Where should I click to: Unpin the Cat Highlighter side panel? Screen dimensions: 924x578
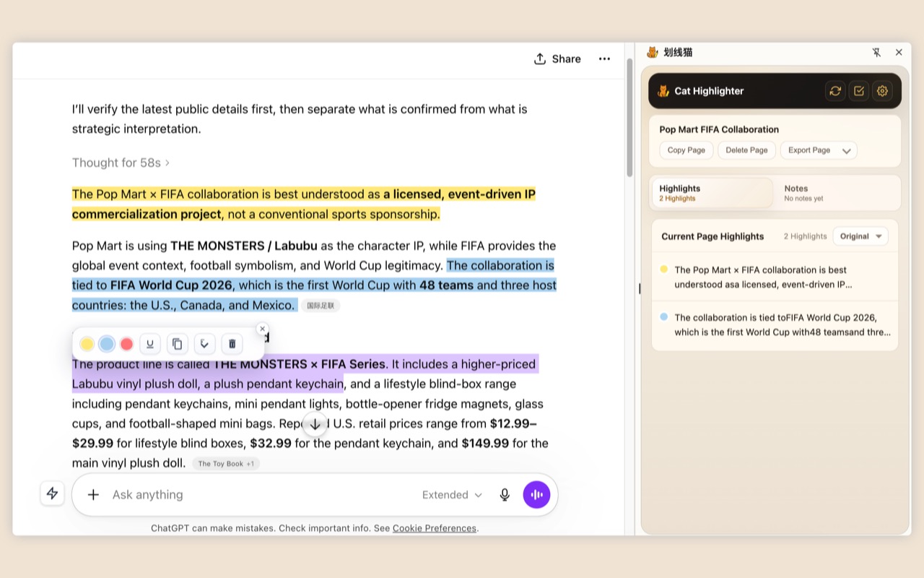[876, 53]
